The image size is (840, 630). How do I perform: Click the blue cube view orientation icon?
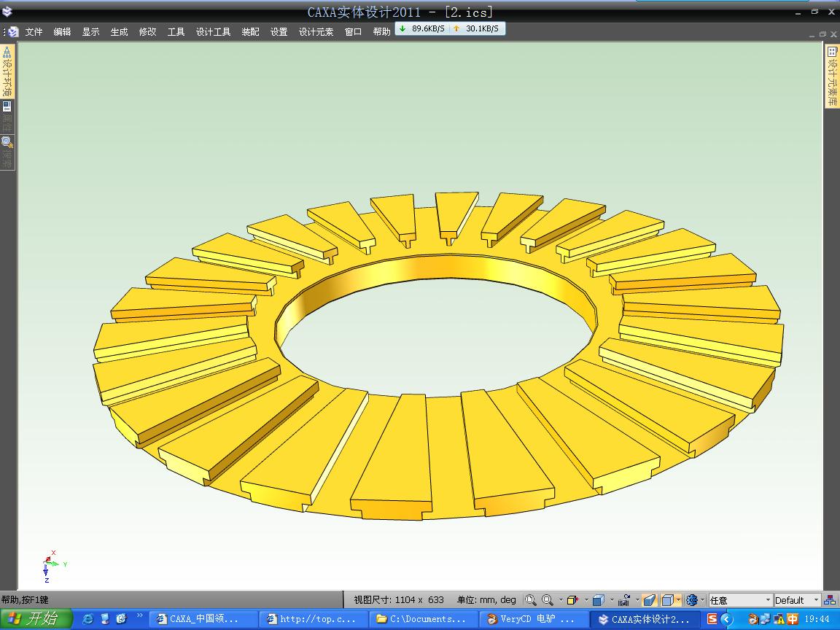pyautogui.click(x=598, y=600)
